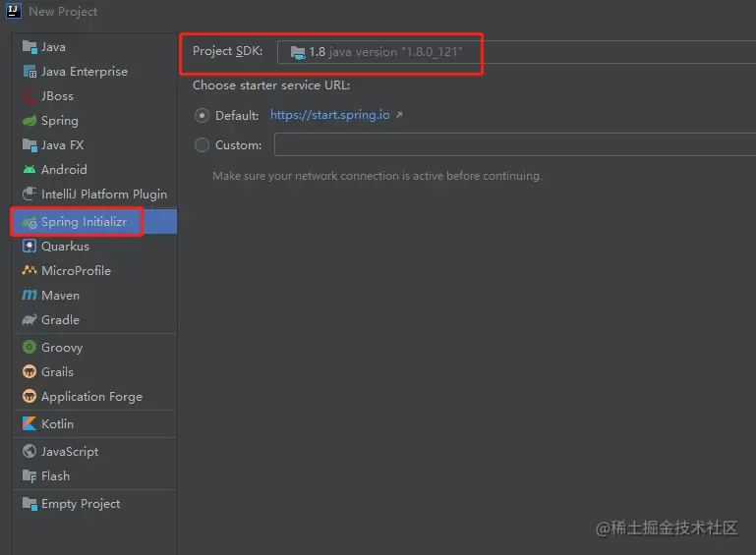Click the Maven m icon
The width and height of the screenshot is (756, 555).
point(29,295)
